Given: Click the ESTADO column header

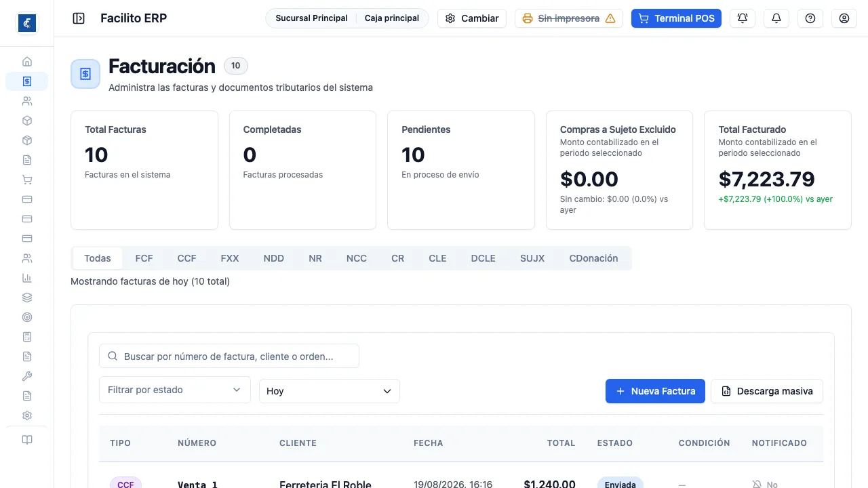Looking at the screenshot, I should pos(615,443).
